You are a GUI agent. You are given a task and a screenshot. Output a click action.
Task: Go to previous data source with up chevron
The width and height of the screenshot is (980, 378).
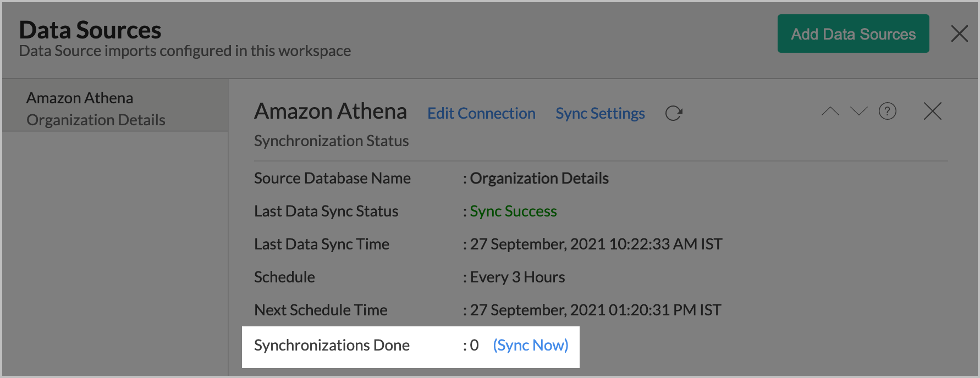click(830, 112)
